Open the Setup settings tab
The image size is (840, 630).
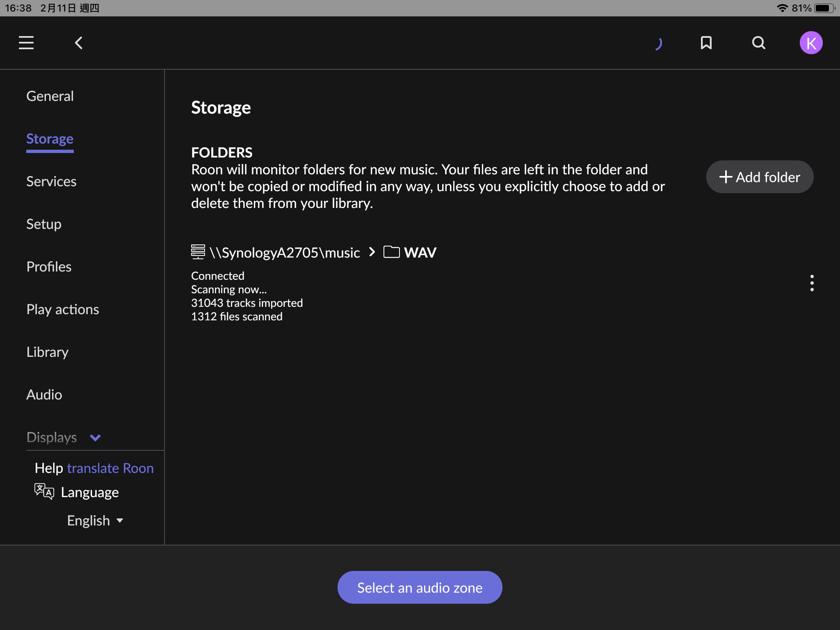pos(44,224)
